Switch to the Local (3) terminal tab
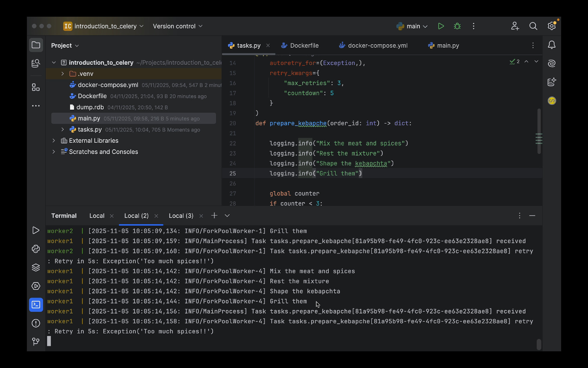Viewport: 588px width, 368px height. coord(181,216)
